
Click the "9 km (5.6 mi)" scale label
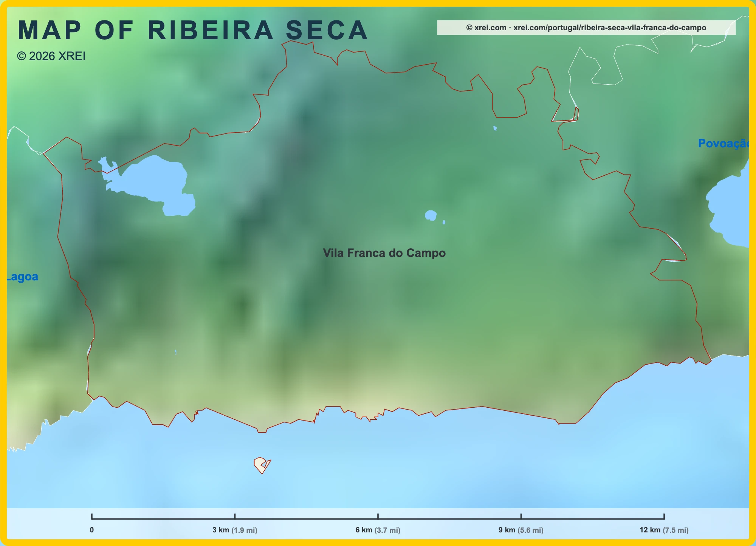click(521, 530)
